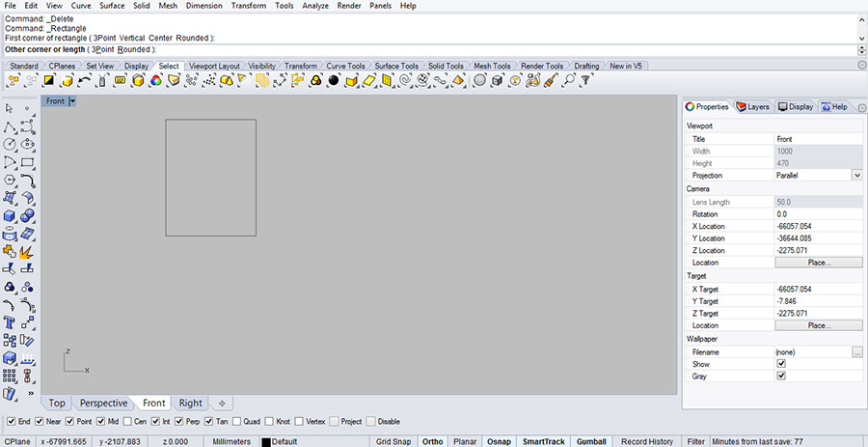Screen dimensions: 868x447
Task: Click the wallpaper Filename browse button
Action: point(857,351)
